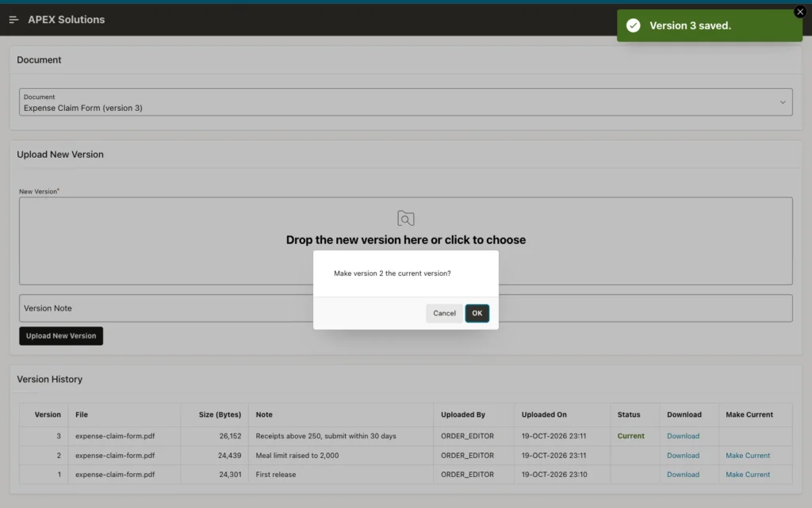
Task: Confirm dialog with OK button
Action: (x=477, y=313)
